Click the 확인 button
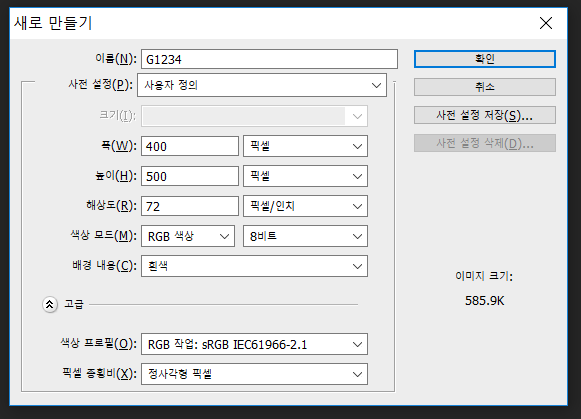The width and height of the screenshot is (581, 419). (485, 59)
